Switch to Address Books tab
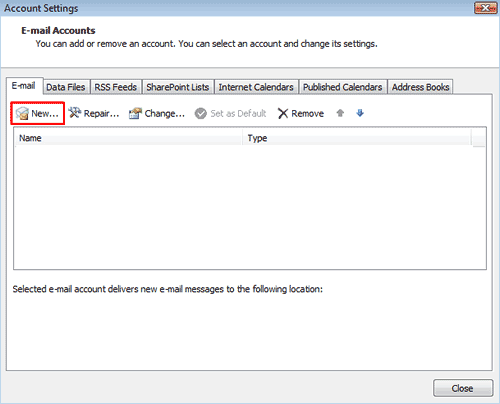The image size is (500, 404). click(420, 87)
